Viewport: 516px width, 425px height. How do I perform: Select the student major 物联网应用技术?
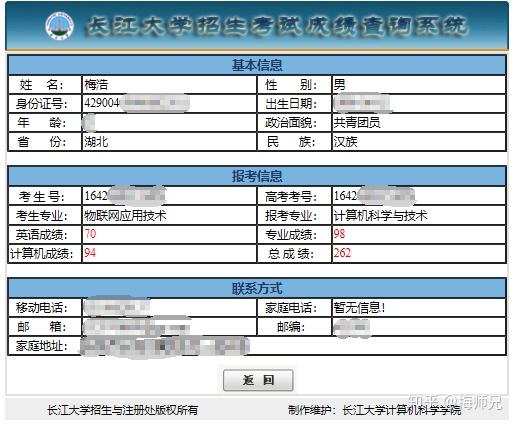[x=125, y=215]
